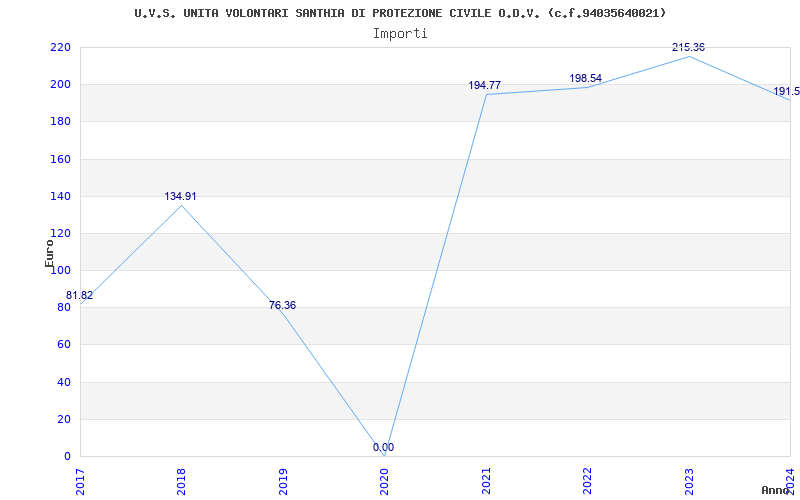800x500 pixels.
Task: Click the 2023 x-axis year label
Action: click(x=689, y=481)
